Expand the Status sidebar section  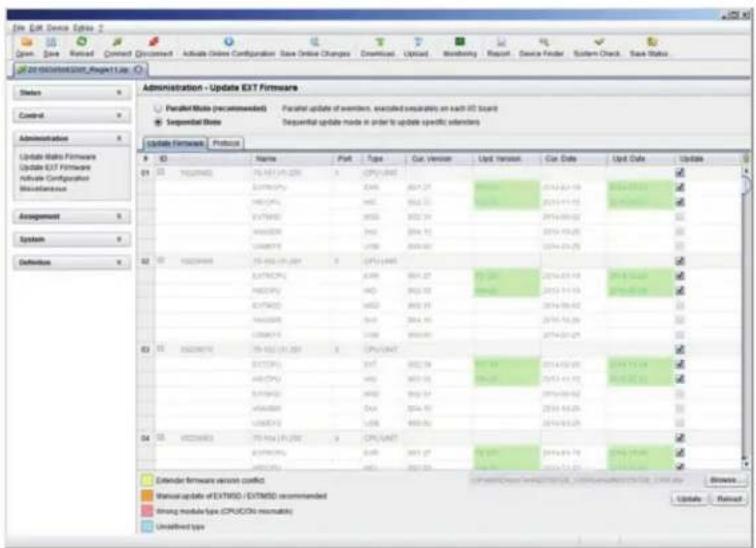tap(72, 93)
